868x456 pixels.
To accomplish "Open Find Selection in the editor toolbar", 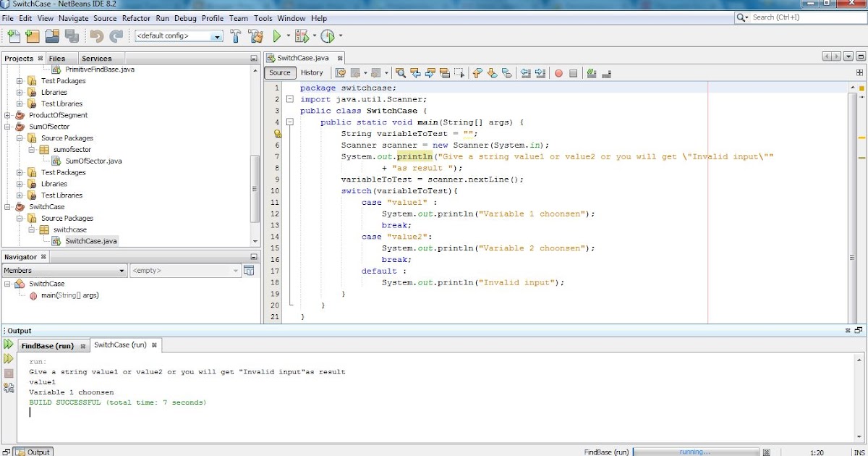I will (401, 73).
